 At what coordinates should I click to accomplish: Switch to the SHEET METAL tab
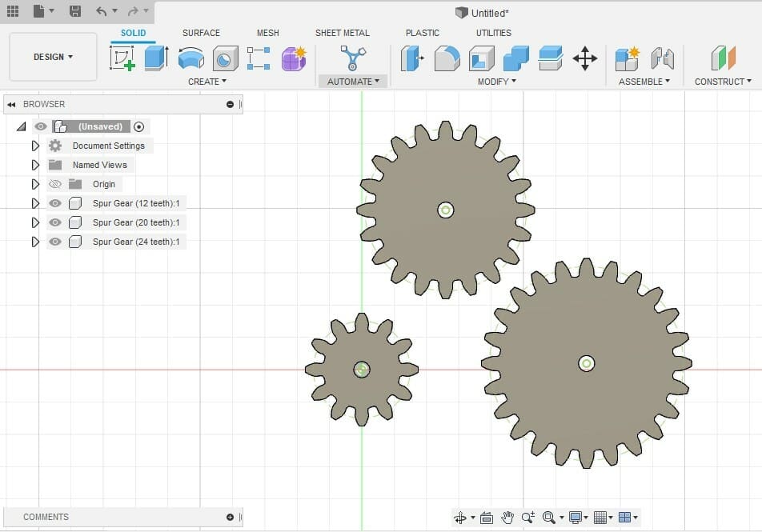point(342,33)
